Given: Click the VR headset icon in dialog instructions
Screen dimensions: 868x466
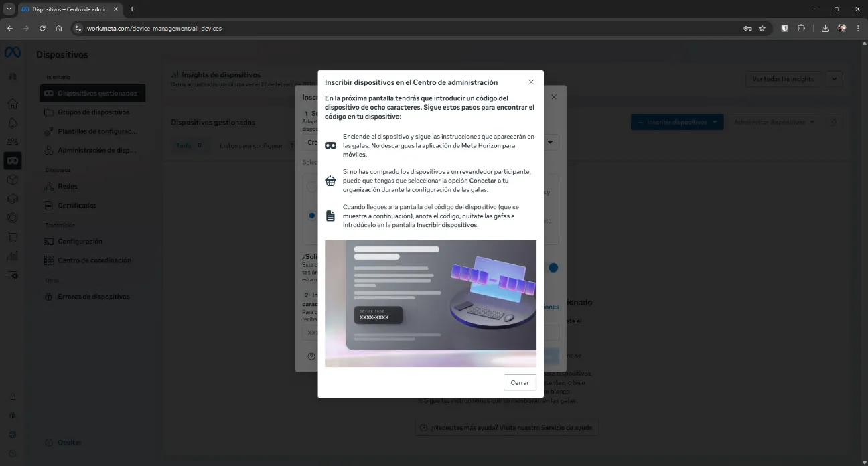Looking at the screenshot, I should 330,145.
